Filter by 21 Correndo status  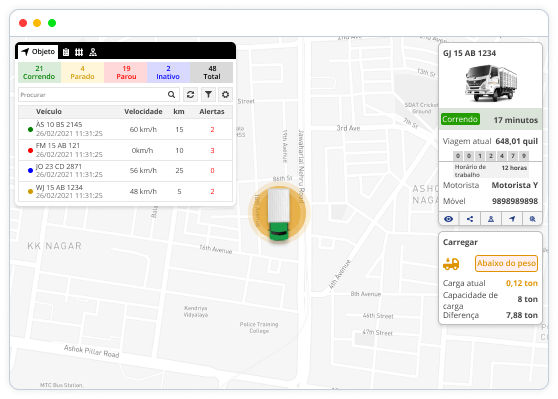[39, 72]
